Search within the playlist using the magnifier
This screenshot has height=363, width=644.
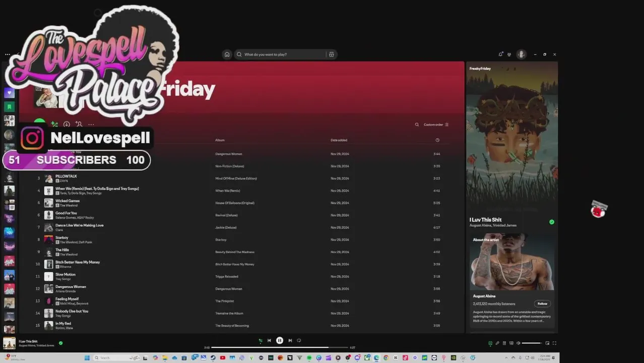(417, 125)
